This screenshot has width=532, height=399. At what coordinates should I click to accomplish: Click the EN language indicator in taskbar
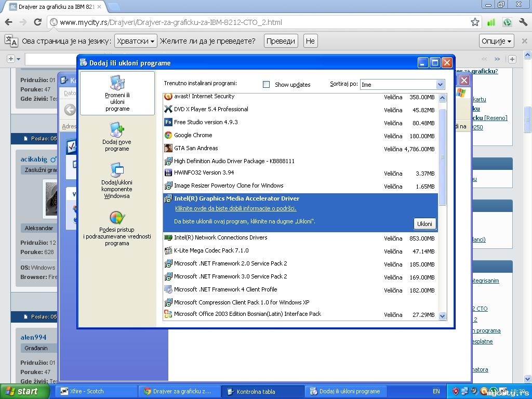436,391
